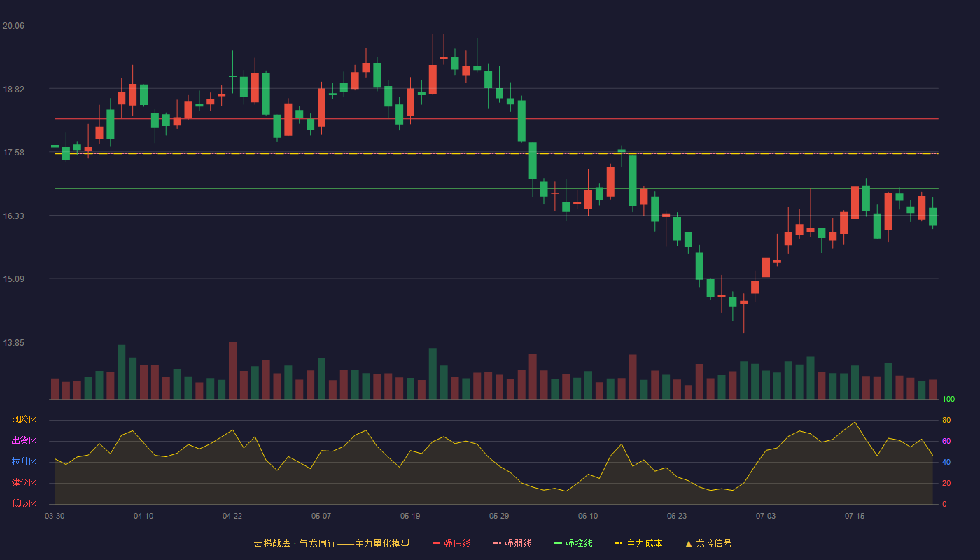Hide the 主力成本 dashed line series
Screen dimensions: 980x560
click(x=638, y=543)
